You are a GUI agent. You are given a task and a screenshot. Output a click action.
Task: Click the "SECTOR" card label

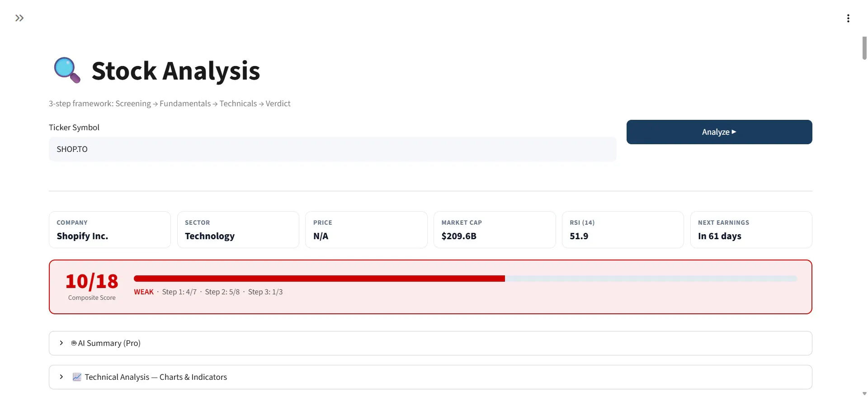[x=198, y=222]
